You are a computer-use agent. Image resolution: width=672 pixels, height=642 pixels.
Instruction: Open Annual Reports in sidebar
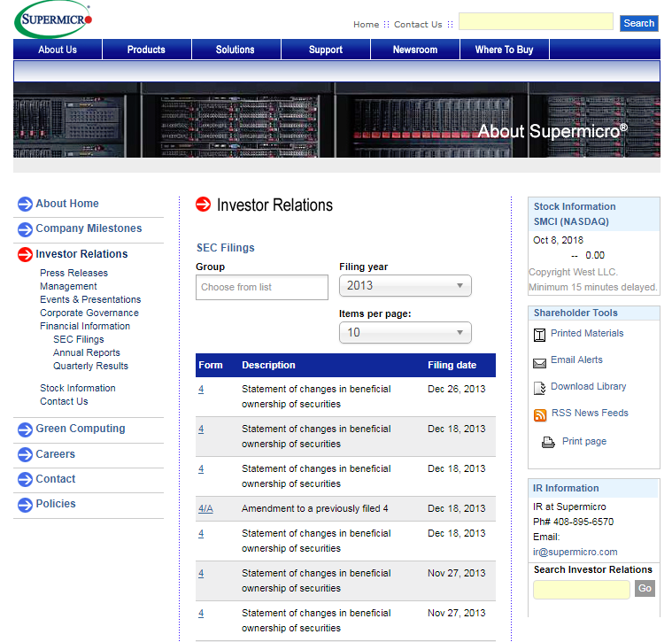pyautogui.click(x=87, y=352)
